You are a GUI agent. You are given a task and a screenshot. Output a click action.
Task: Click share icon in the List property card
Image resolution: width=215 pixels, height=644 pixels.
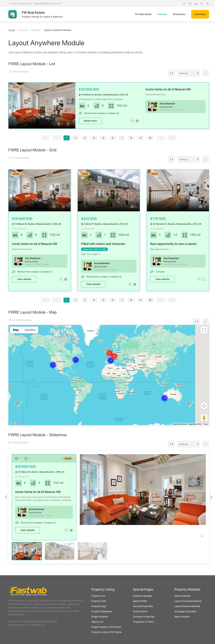click(x=132, y=121)
